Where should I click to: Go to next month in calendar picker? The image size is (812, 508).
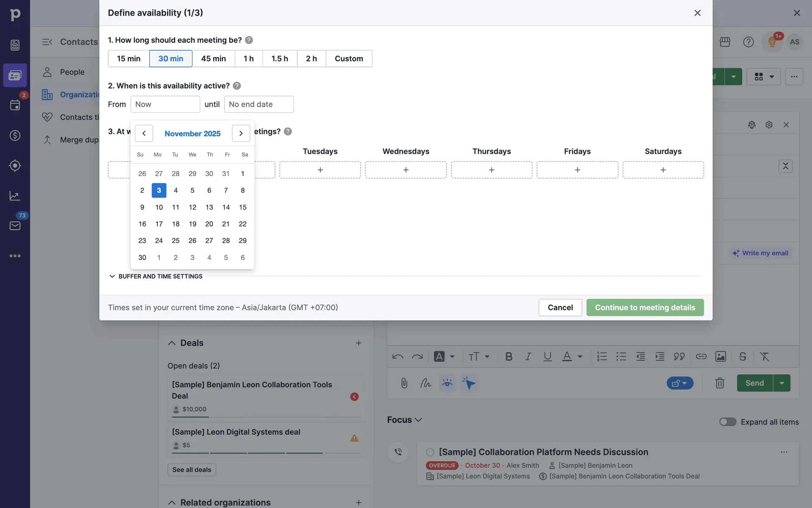(x=241, y=133)
